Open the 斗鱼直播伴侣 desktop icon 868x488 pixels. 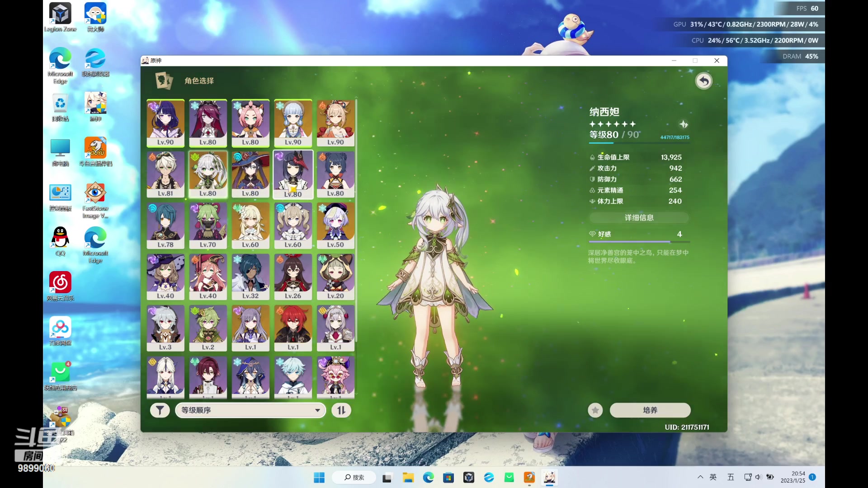[x=95, y=152]
